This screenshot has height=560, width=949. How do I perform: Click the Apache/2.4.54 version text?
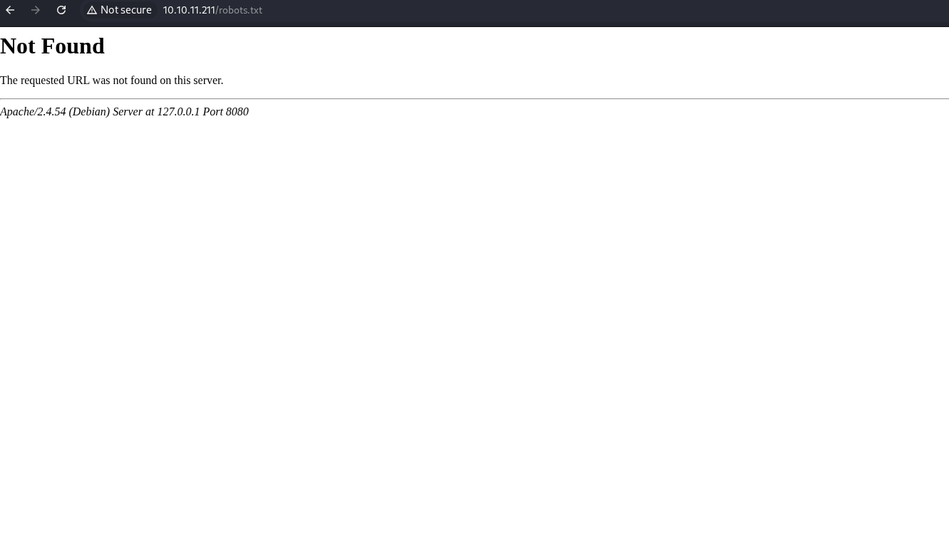point(33,112)
